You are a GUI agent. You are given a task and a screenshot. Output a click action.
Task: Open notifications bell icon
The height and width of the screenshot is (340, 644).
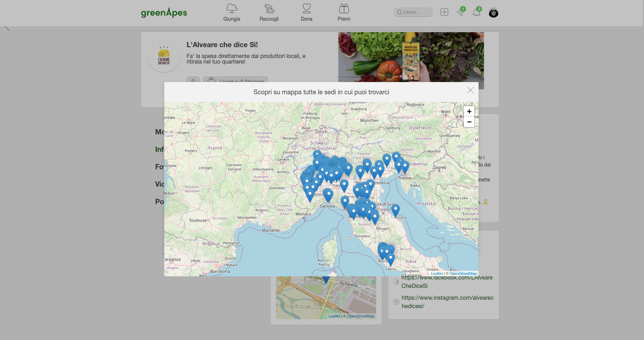[x=476, y=12]
